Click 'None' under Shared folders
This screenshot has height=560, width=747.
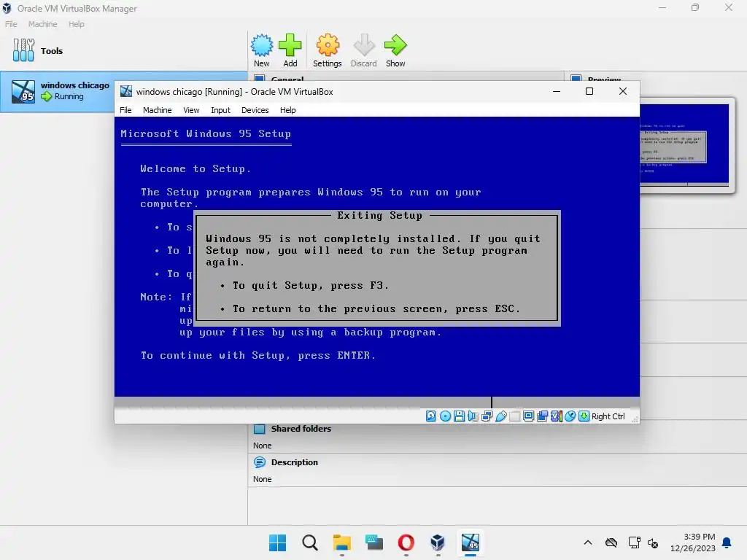tap(263, 446)
